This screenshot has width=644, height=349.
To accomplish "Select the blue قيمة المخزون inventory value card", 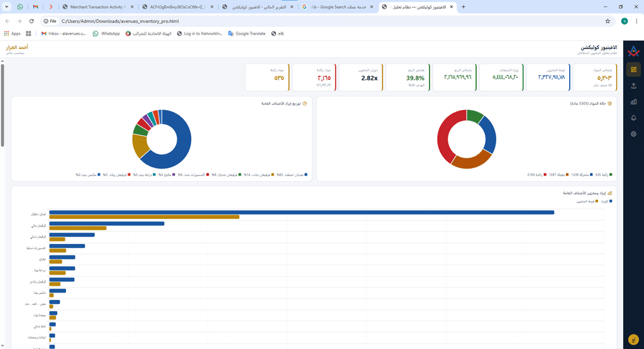I will (548, 77).
